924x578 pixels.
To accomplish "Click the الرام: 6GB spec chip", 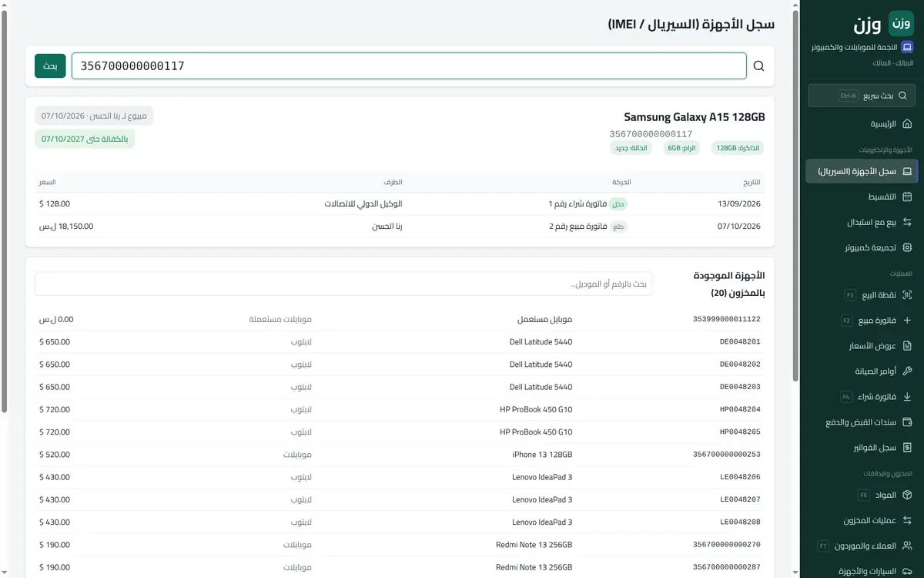I will [x=681, y=148].
